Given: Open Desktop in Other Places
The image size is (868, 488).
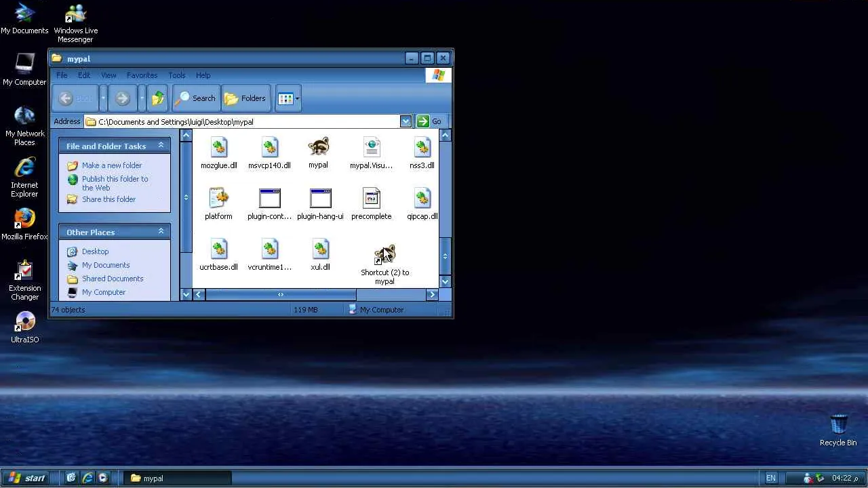Looking at the screenshot, I should tap(95, 251).
